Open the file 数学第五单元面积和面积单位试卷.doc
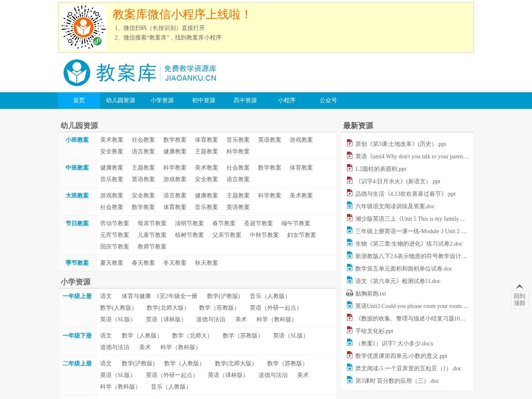532x399 pixels. [x=404, y=269]
